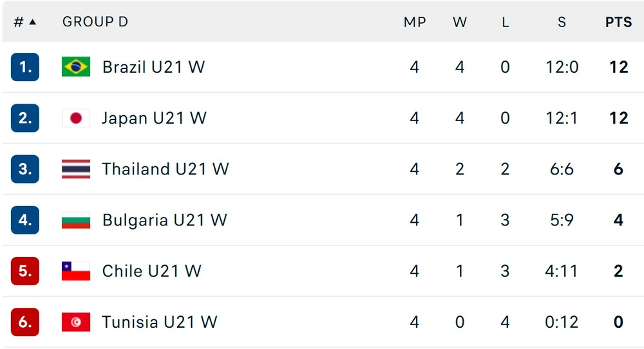This screenshot has width=644, height=349.
Task: Click the Brazil flag icon
Action: (x=76, y=67)
